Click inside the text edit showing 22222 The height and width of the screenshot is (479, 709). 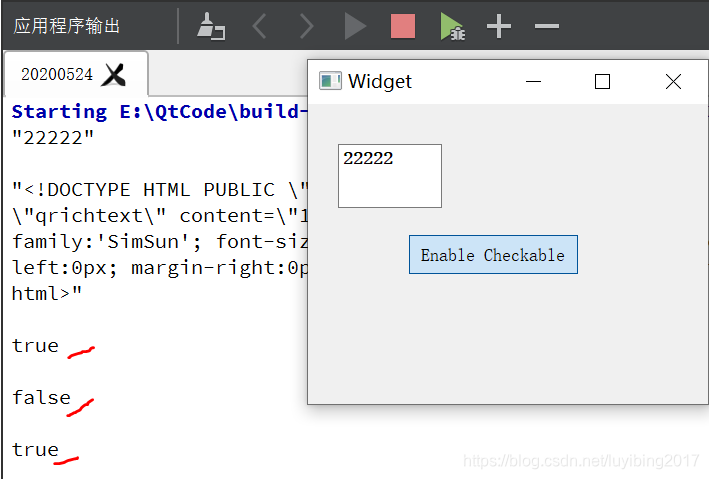tap(390, 176)
